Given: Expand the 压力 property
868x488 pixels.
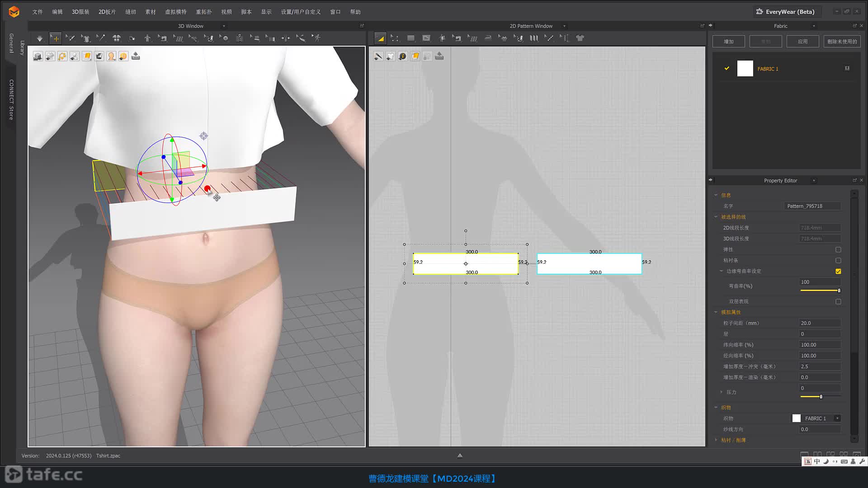Looking at the screenshot, I should (x=721, y=392).
